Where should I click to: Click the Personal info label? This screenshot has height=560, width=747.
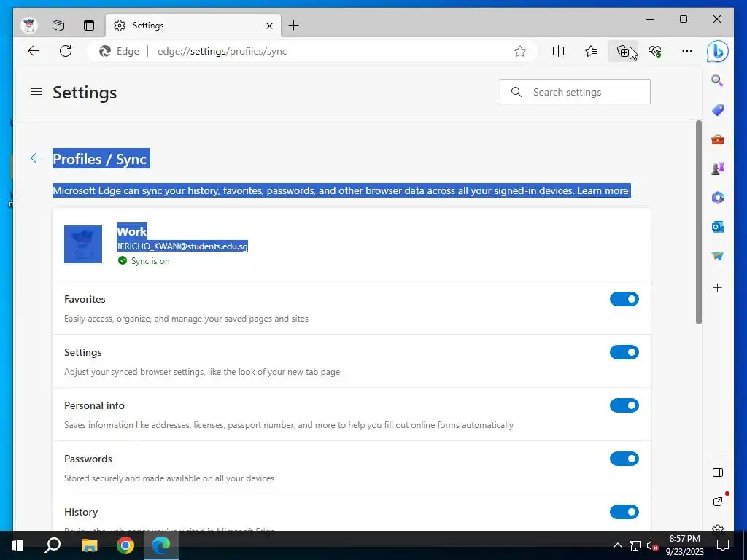coord(94,405)
